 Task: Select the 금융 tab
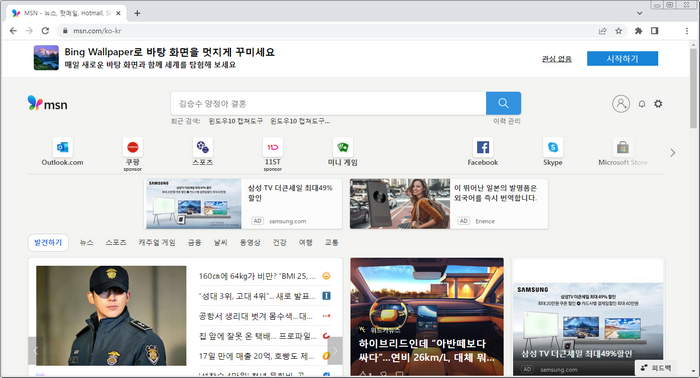click(x=194, y=243)
